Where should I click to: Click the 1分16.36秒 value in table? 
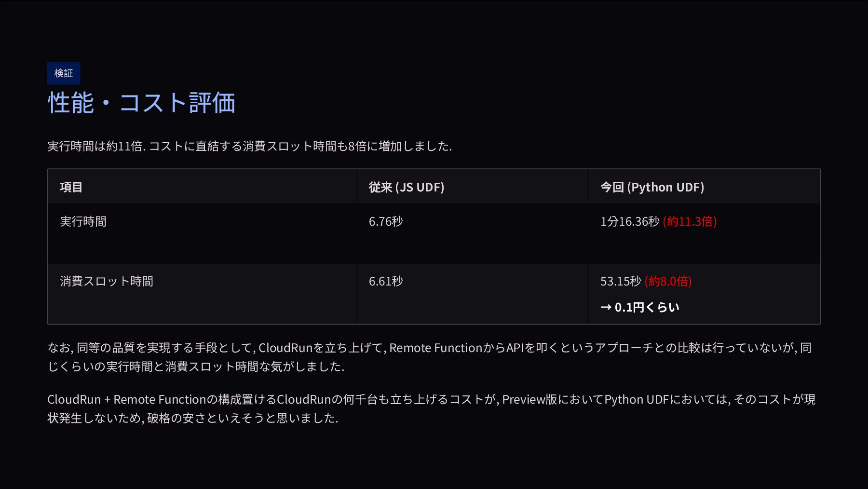point(629,221)
